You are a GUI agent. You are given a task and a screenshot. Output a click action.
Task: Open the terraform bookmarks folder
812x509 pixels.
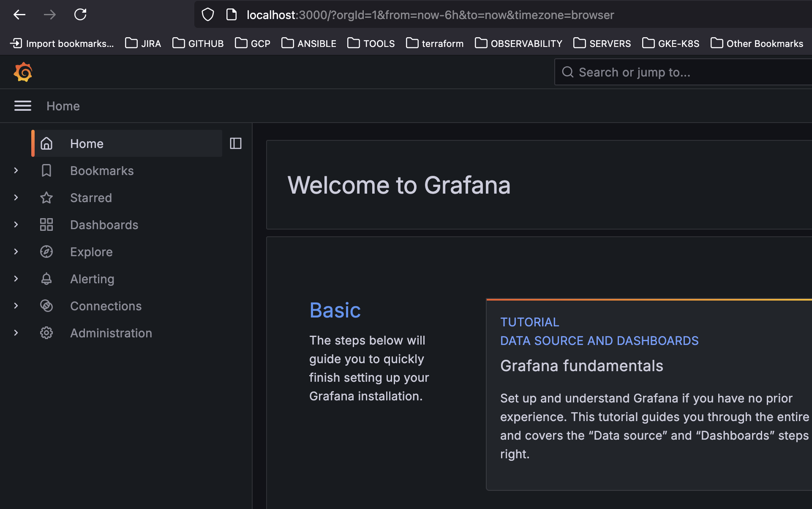click(x=435, y=44)
